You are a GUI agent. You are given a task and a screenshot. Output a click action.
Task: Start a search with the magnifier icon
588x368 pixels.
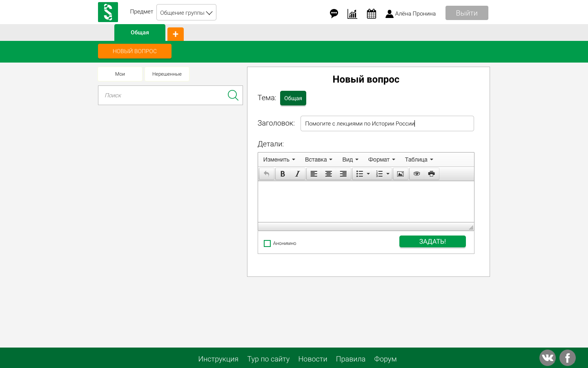(233, 95)
